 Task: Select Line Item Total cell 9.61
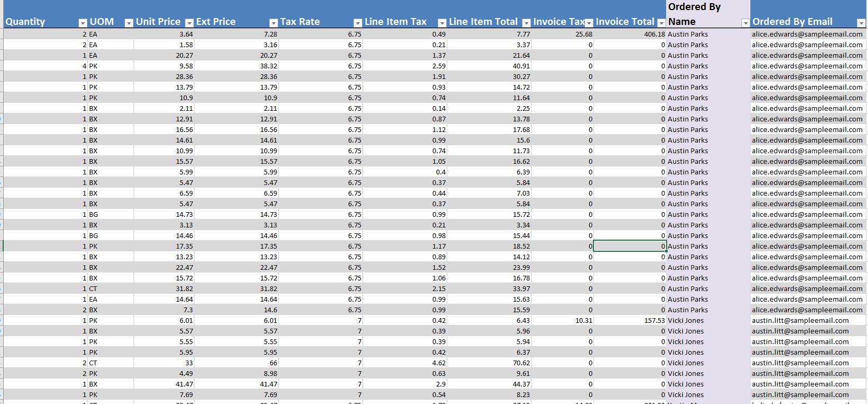[489, 373]
